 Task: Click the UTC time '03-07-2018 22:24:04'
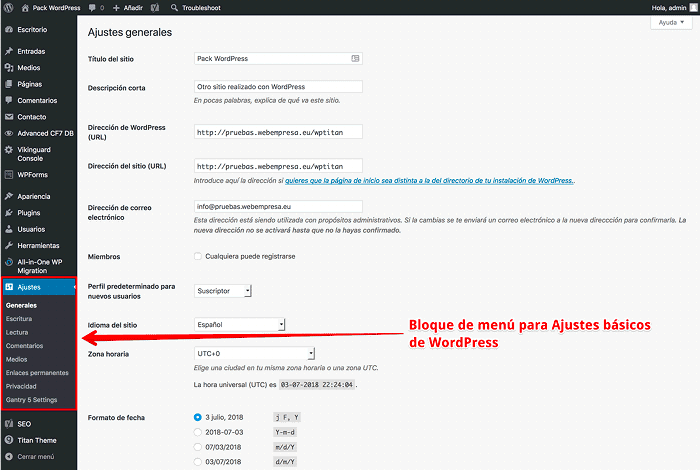(317, 384)
